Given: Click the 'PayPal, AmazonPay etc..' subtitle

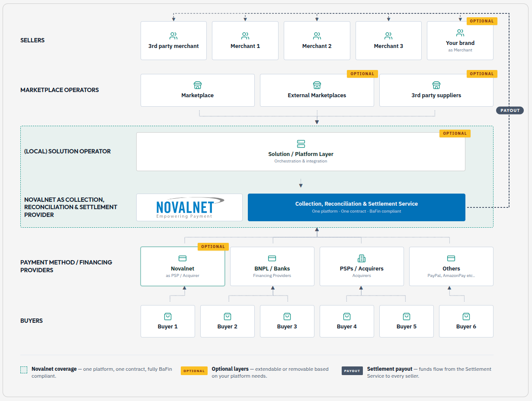Looking at the screenshot, I should [x=451, y=276].
